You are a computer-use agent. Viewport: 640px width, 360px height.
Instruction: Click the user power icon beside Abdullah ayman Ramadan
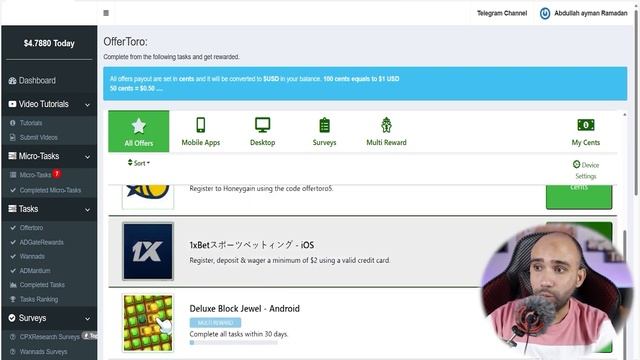(545, 13)
